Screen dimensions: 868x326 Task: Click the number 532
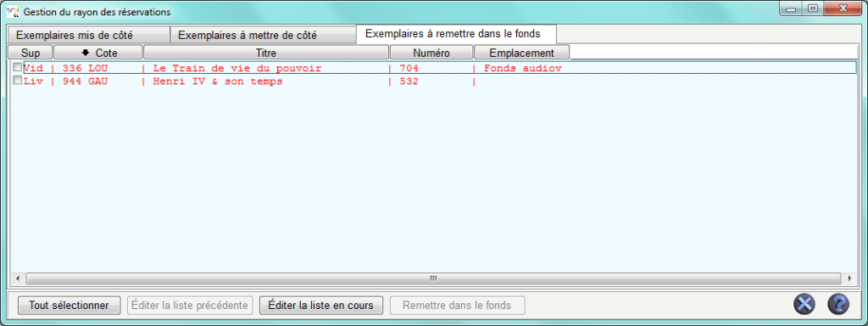click(x=409, y=81)
